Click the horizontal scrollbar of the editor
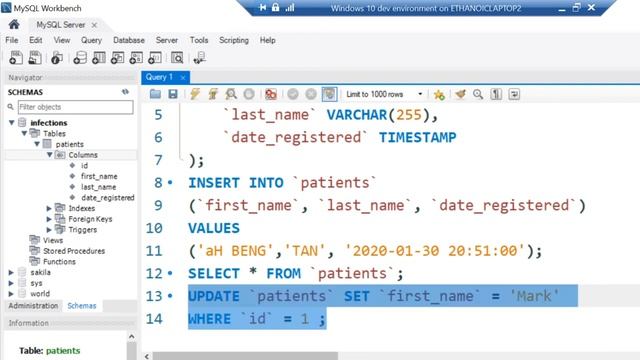Screen dimensions: 640x360 [x=245, y=356]
